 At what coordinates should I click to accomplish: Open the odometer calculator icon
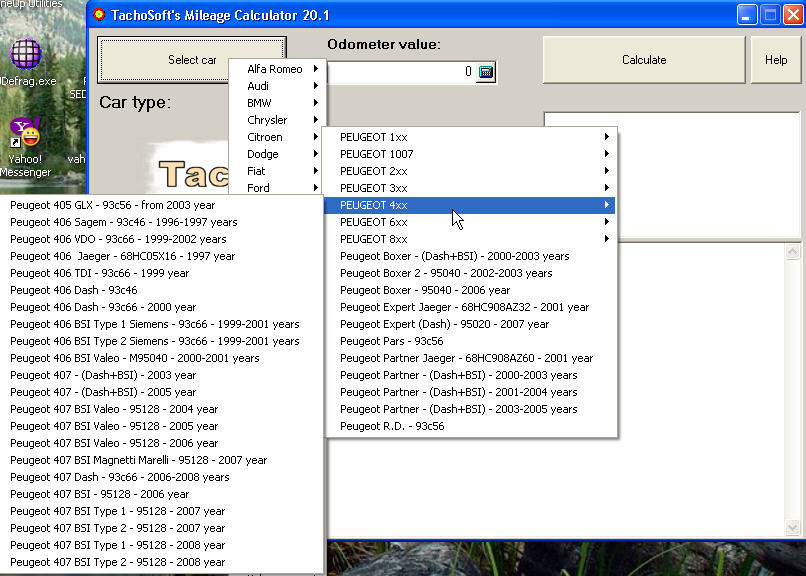click(486, 71)
